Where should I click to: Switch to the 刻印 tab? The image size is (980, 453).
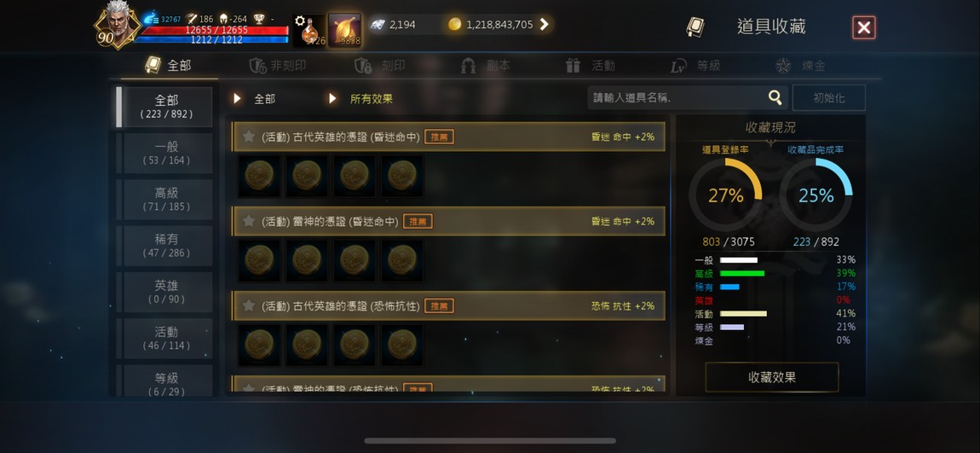pos(381,66)
